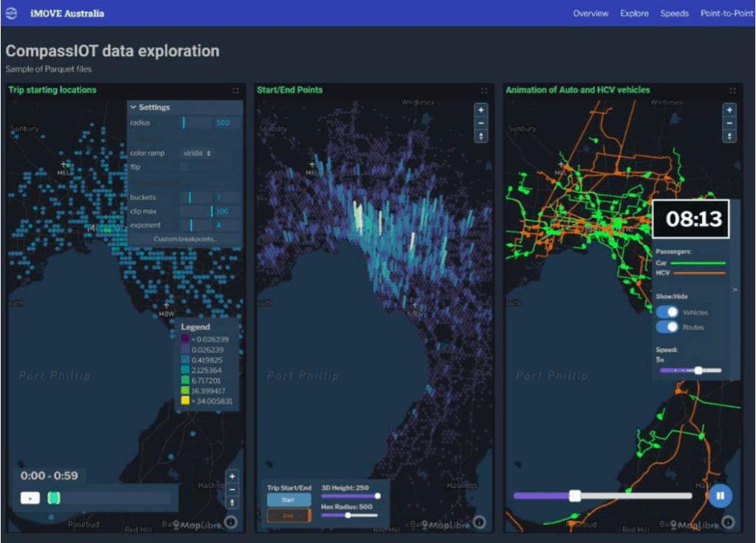
Task: Toggle the Vehicles visibility switch
Action: coord(667,312)
